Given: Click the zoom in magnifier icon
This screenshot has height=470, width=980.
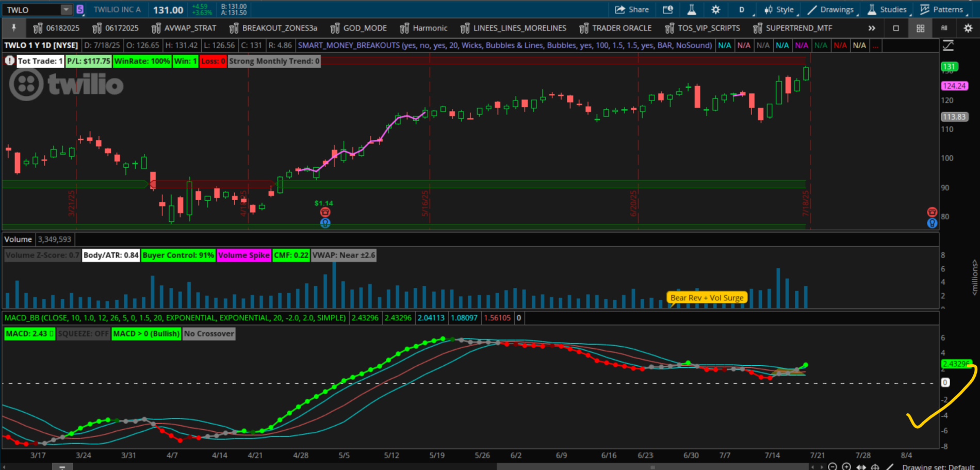Looking at the screenshot, I should pyautogui.click(x=846, y=466).
